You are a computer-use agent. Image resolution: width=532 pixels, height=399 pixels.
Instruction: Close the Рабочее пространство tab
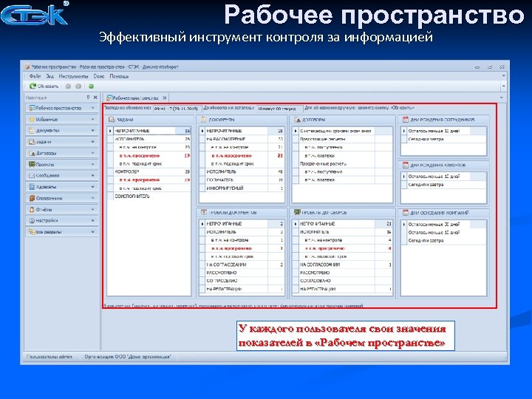pyautogui.click(x=165, y=98)
